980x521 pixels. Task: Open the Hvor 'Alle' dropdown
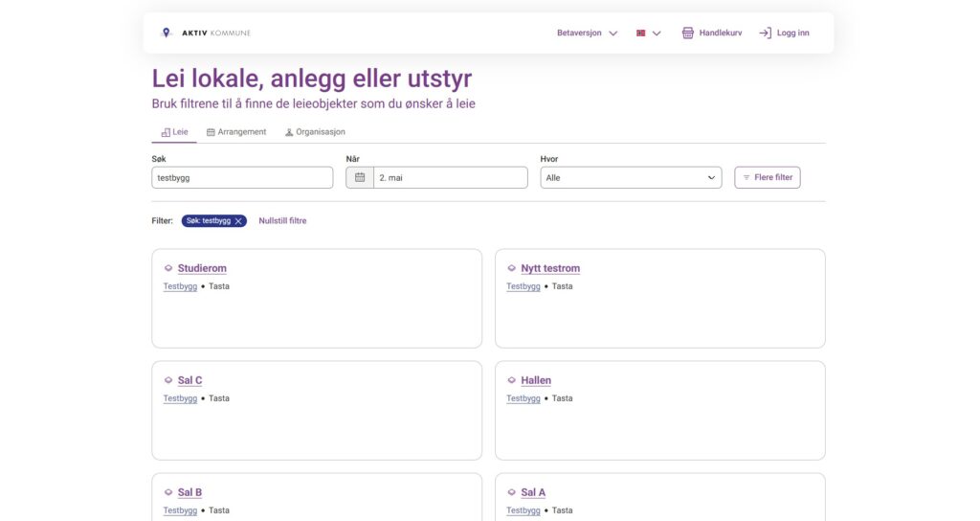[x=631, y=177]
